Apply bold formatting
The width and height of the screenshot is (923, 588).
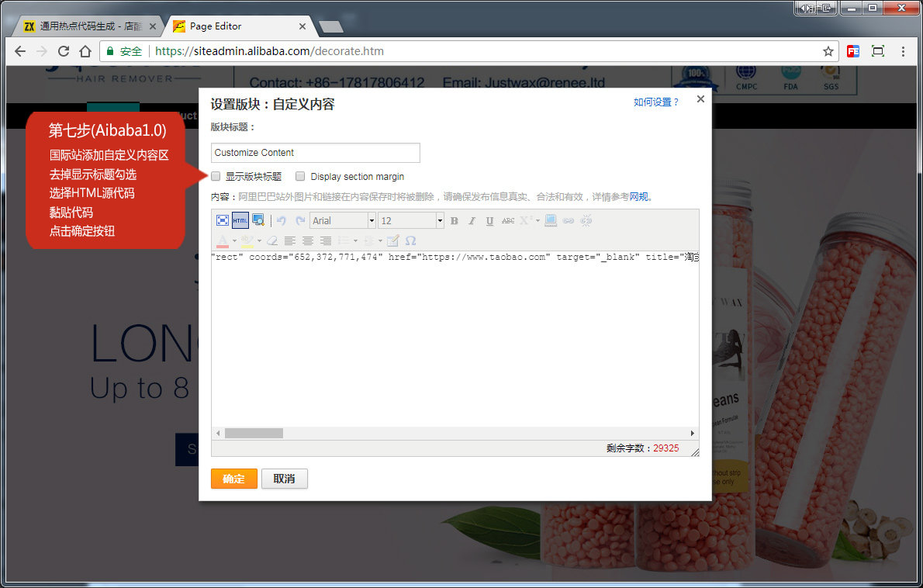[x=454, y=221]
